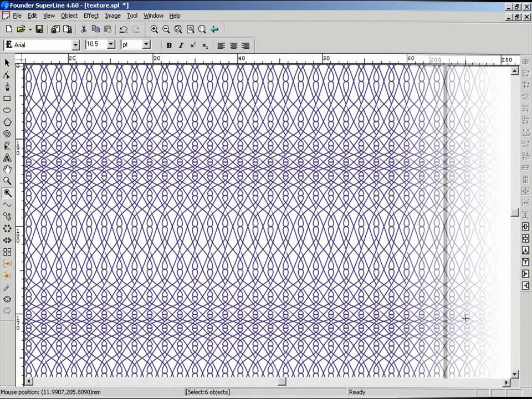Open the Help menu
Viewport: 532px width, 399px height.
[x=175, y=16]
